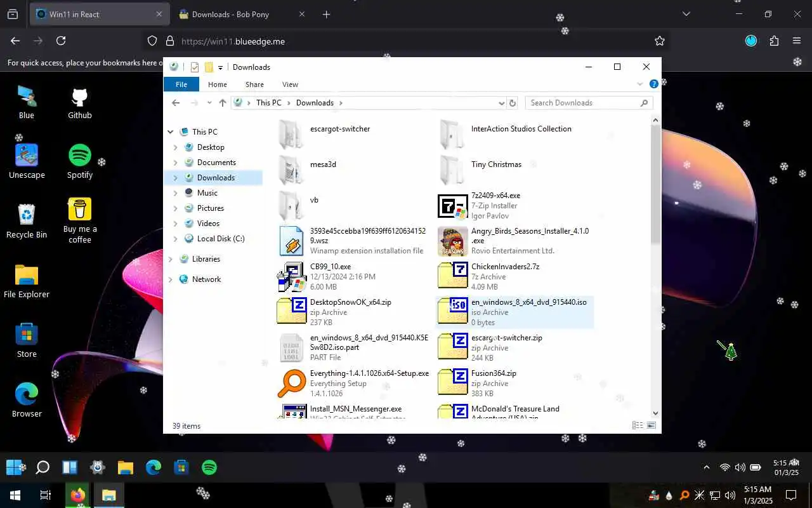Click the browser URL address bar
Screen dimensions: 812x508
(406, 41)
